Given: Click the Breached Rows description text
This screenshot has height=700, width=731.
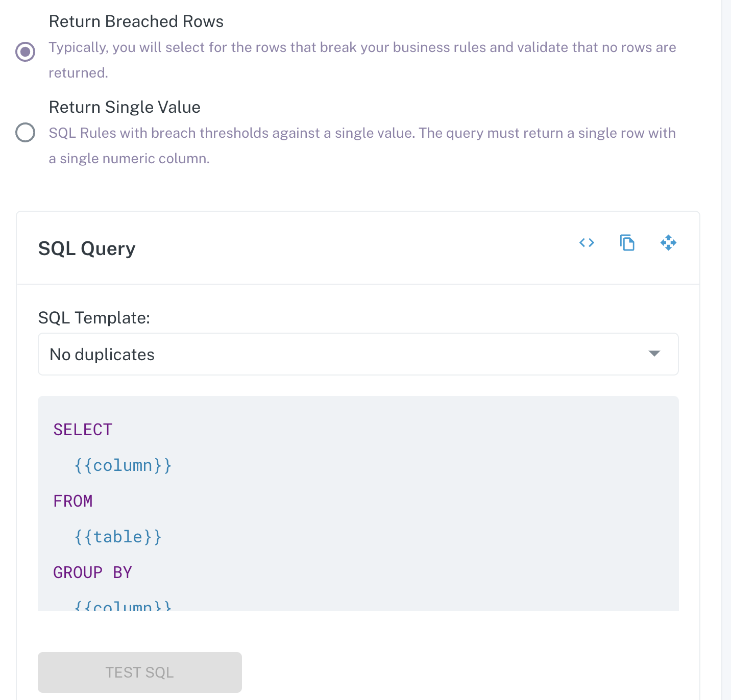Looking at the screenshot, I should pyautogui.click(x=362, y=60).
